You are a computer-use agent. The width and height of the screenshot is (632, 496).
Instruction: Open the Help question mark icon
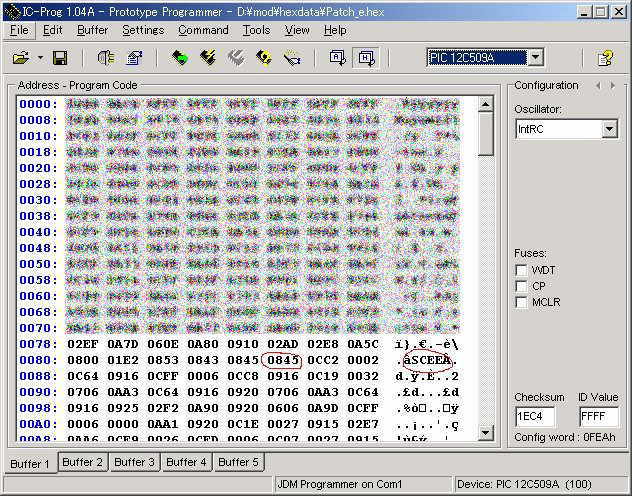coord(605,59)
